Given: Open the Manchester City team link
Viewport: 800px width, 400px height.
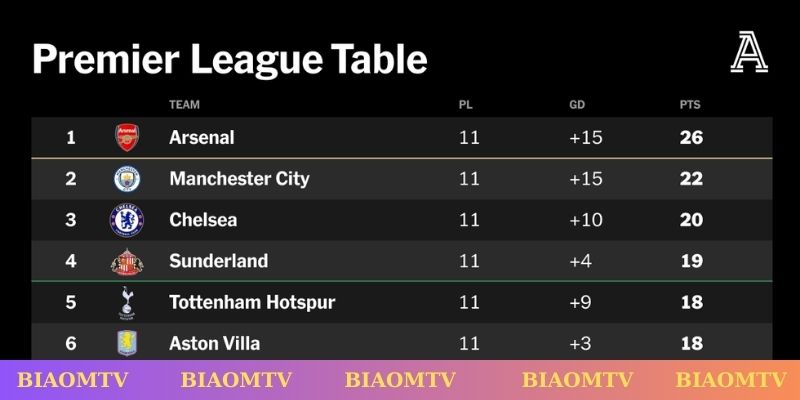Looking at the screenshot, I should coord(239,179).
